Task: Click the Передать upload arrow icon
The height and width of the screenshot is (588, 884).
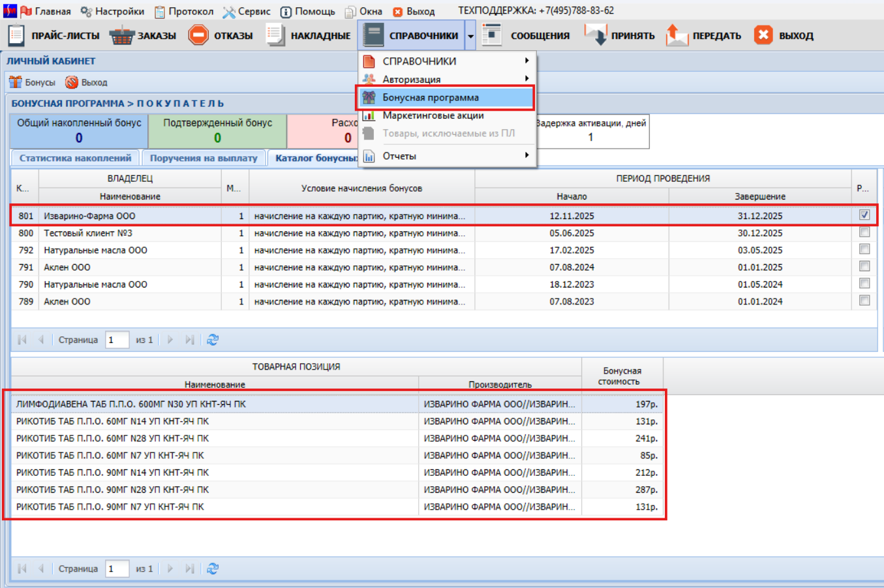Action: coord(677,35)
